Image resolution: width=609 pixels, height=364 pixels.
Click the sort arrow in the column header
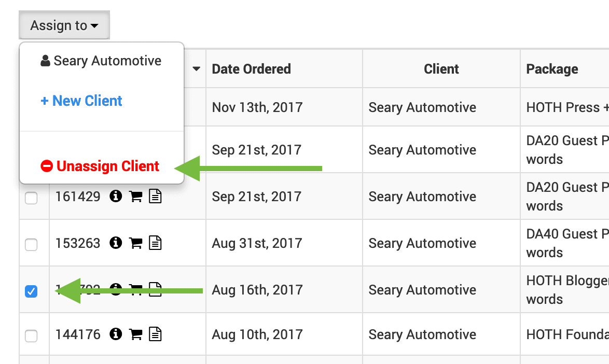[x=196, y=68]
